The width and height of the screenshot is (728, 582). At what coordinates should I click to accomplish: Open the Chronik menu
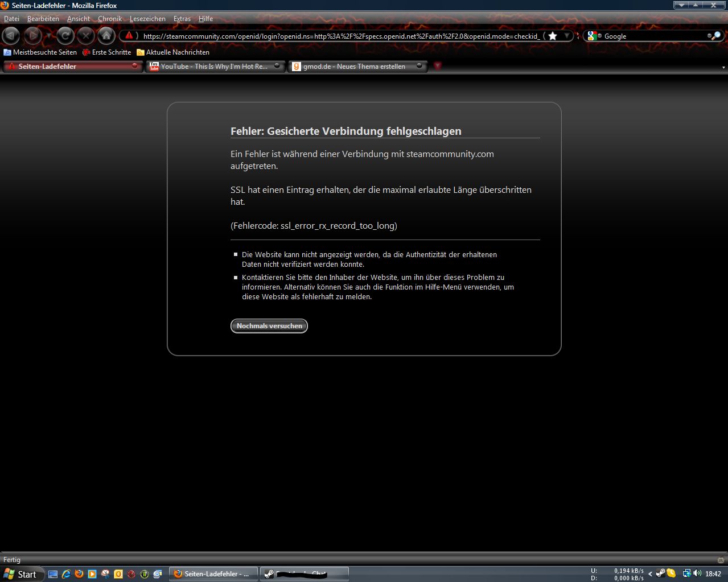109,19
